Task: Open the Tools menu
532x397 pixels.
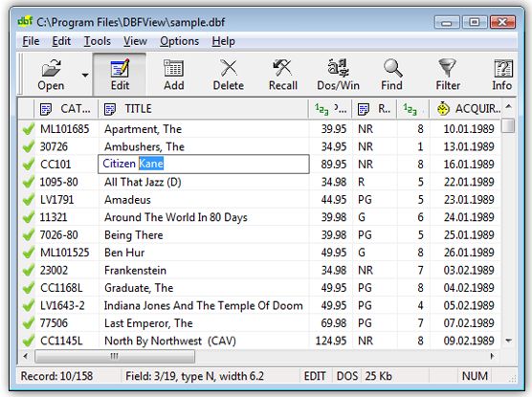Action: pos(98,41)
